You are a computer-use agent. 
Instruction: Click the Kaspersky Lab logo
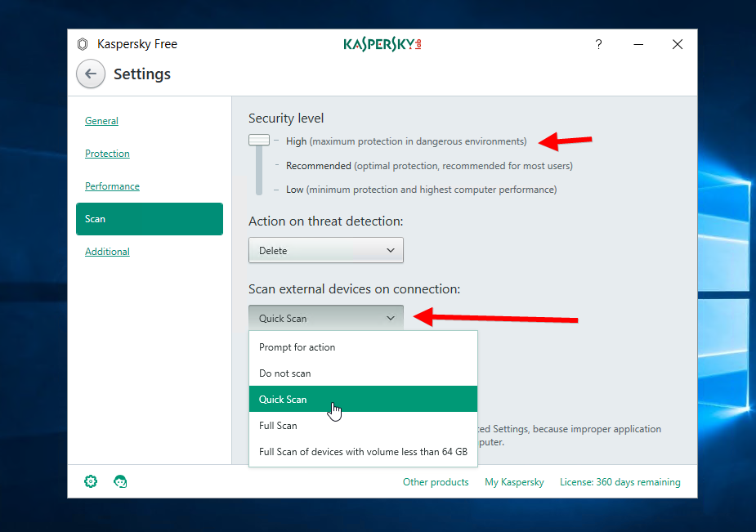pos(382,44)
